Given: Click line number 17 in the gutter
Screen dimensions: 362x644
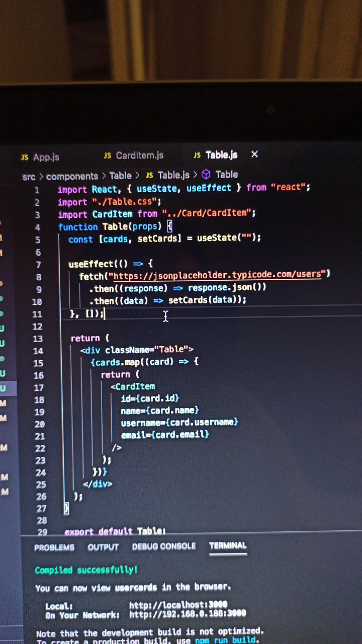Looking at the screenshot, I should click(x=39, y=388).
